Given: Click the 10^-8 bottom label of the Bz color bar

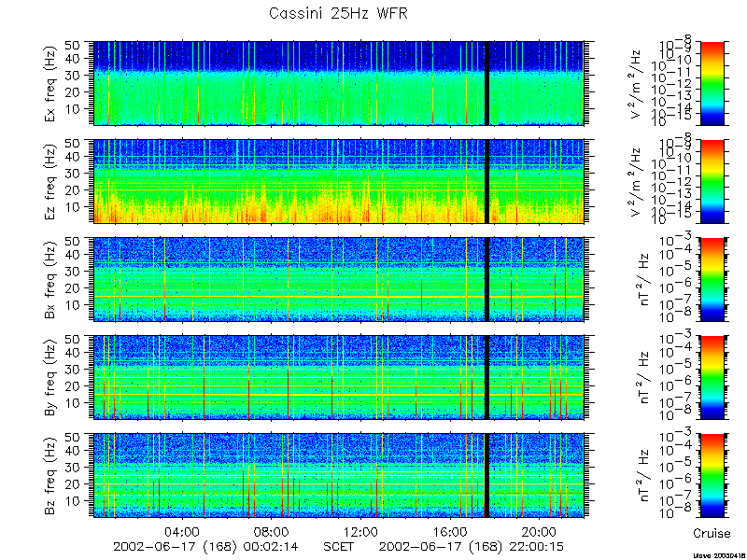Looking at the screenshot, I should (676, 512).
